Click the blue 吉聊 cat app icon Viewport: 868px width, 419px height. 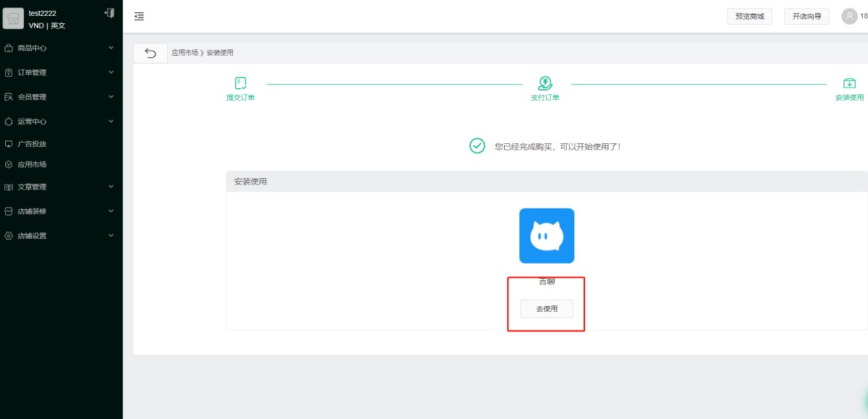pyautogui.click(x=546, y=236)
